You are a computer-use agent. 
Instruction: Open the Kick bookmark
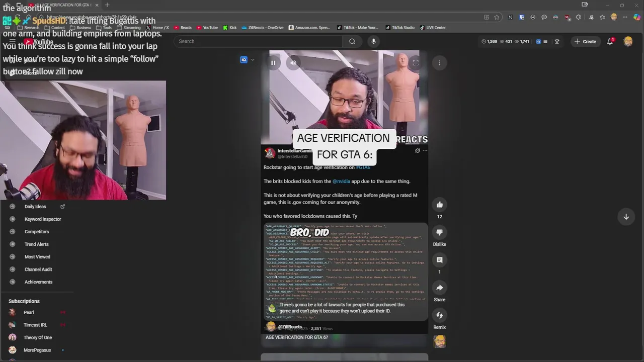(x=229, y=28)
